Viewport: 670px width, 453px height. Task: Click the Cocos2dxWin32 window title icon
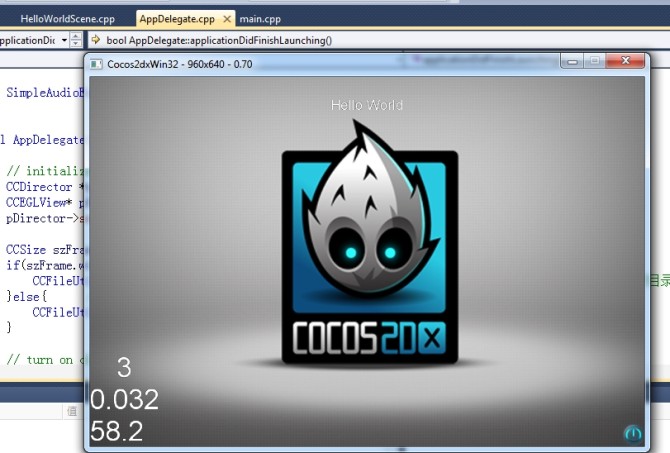click(97, 65)
